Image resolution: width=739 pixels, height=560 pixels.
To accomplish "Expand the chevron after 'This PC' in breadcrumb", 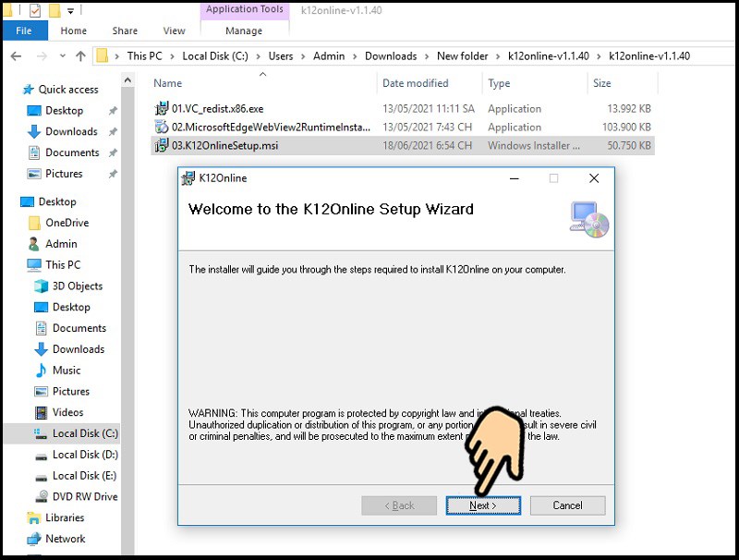I will [x=173, y=56].
